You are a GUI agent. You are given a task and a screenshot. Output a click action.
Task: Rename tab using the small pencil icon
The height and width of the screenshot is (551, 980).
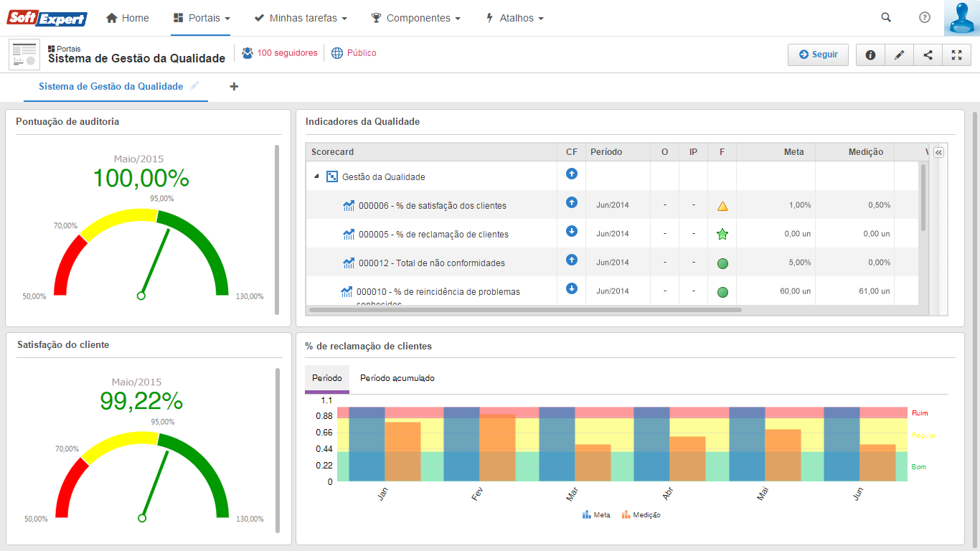pyautogui.click(x=194, y=86)
